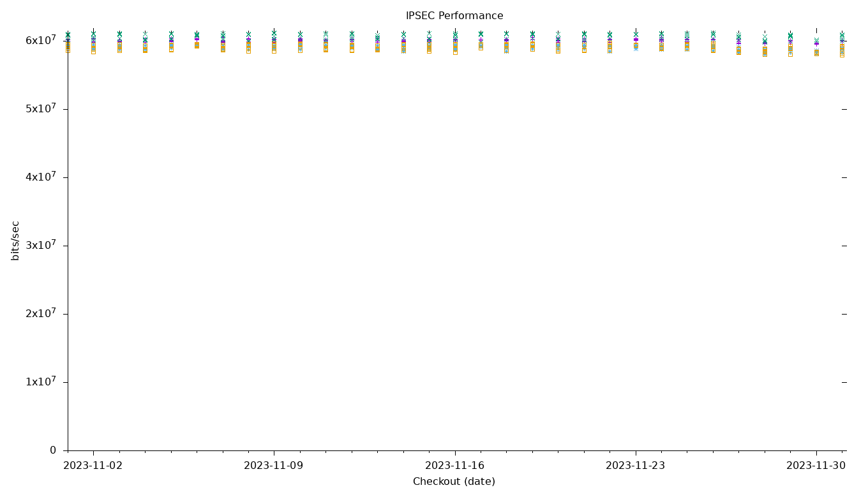Click the 3x10^7 y-axis tick label
The image size is (868, 490).
41,245
